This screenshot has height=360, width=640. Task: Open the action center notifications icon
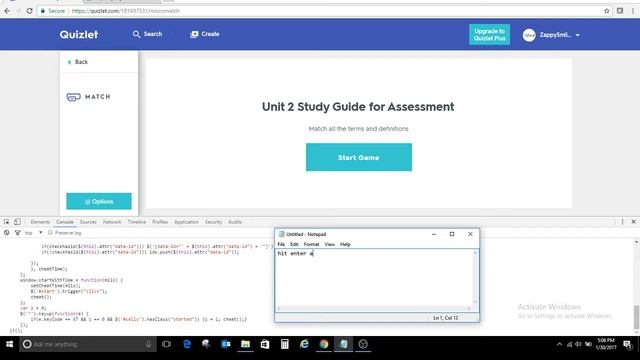tap(627, 344)
